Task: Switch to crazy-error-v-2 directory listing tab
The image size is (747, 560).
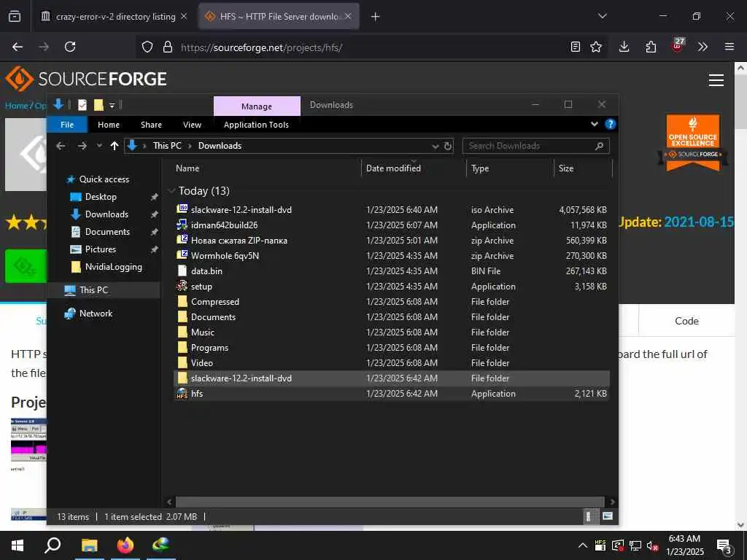Action: [115, 17]
